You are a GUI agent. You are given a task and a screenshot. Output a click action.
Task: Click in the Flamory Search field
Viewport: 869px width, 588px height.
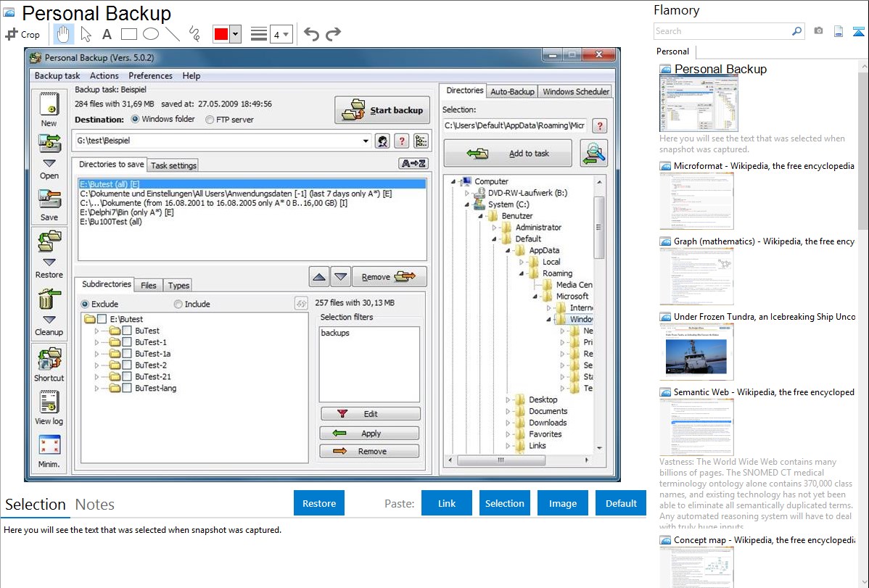(722, 31)
